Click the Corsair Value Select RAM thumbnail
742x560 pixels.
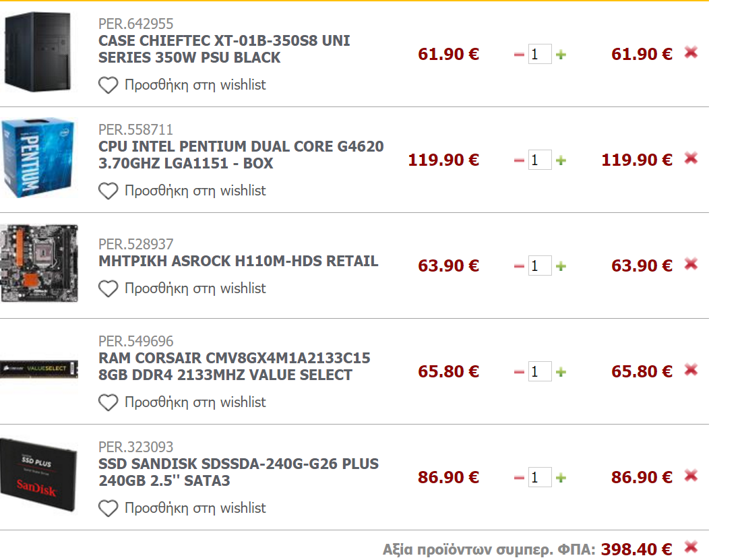(39, 369)
